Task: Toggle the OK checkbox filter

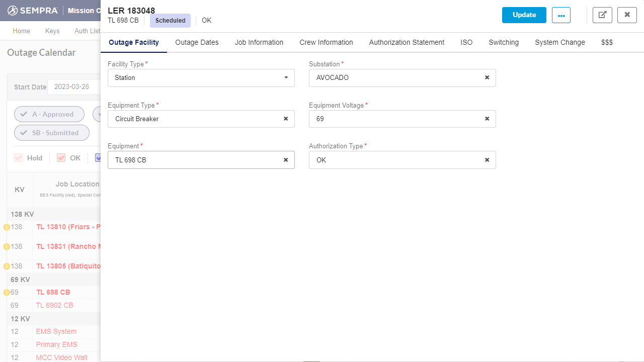Action: tap(61, 158)
